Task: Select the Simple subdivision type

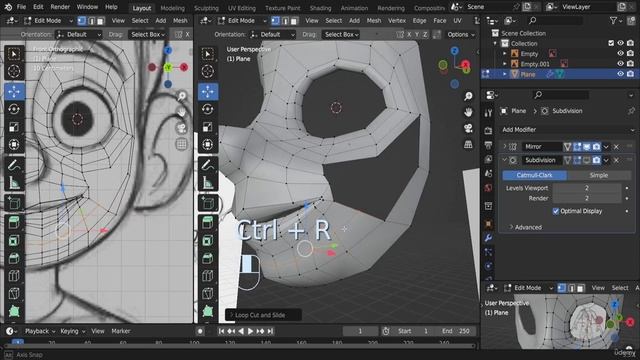Action: 599,175
